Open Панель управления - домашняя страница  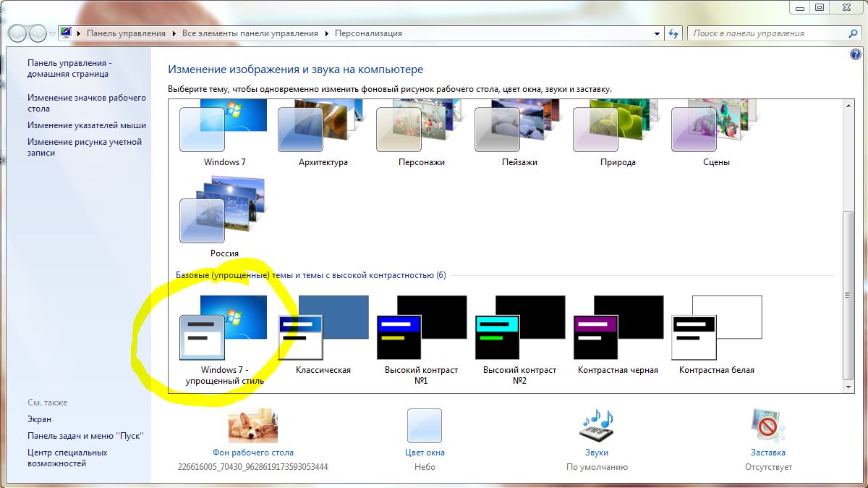[x=69, y=68]
